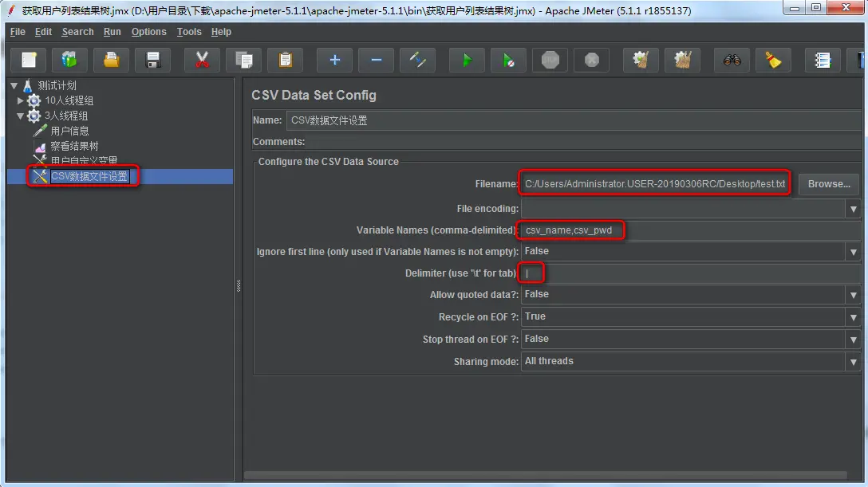
Task: Click the New test plan icon
Action: pos(28,60)
